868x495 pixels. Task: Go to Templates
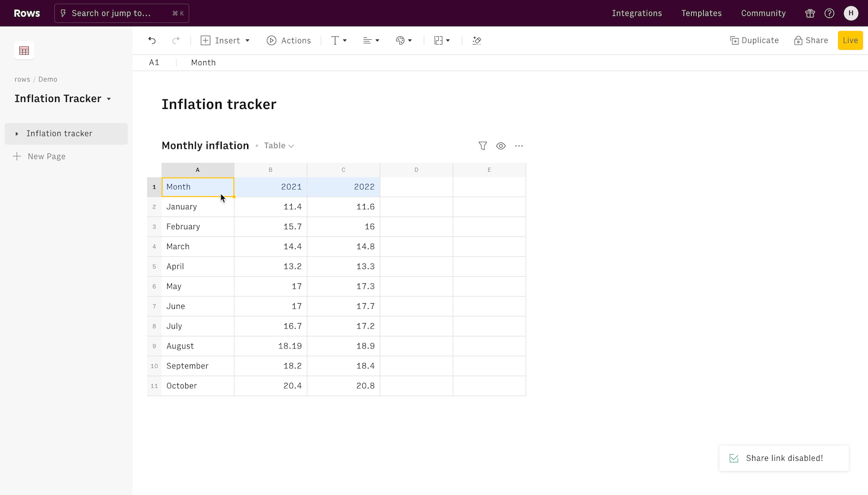702,13
